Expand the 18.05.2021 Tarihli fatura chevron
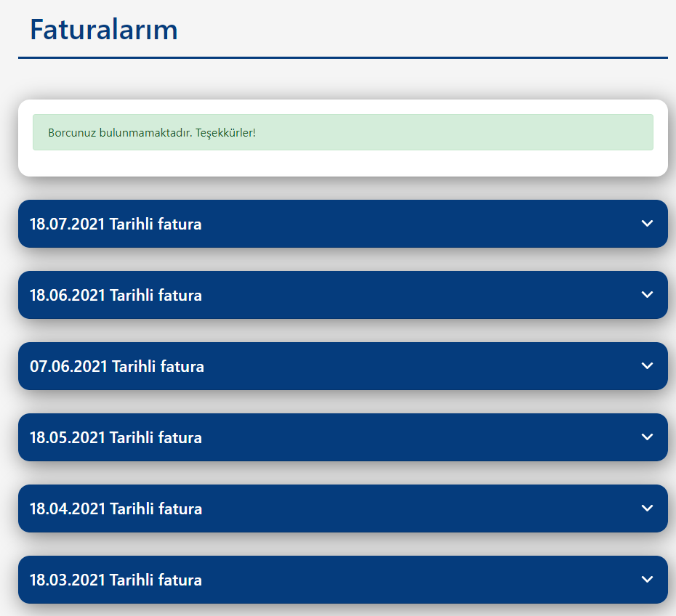Image resolution: width=676 pixels, height=616 pixels. click(x=647, y=437)
